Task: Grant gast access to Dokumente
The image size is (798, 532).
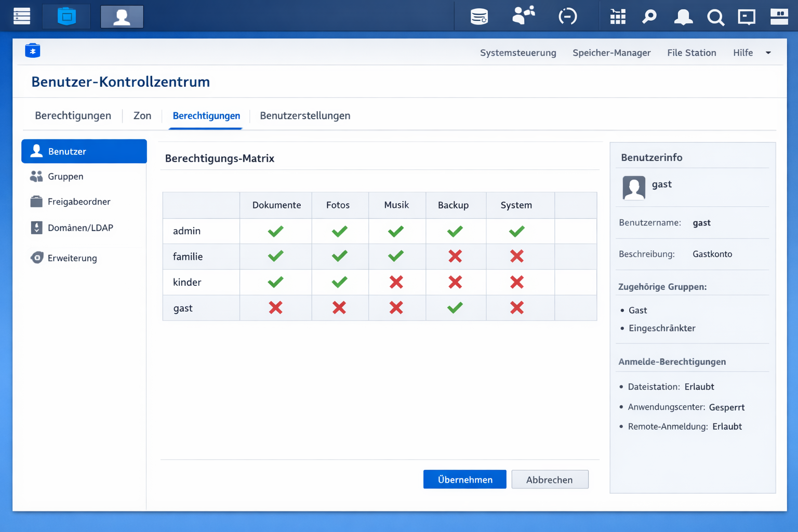Action: pyautogui.click(x=276, y=308)
